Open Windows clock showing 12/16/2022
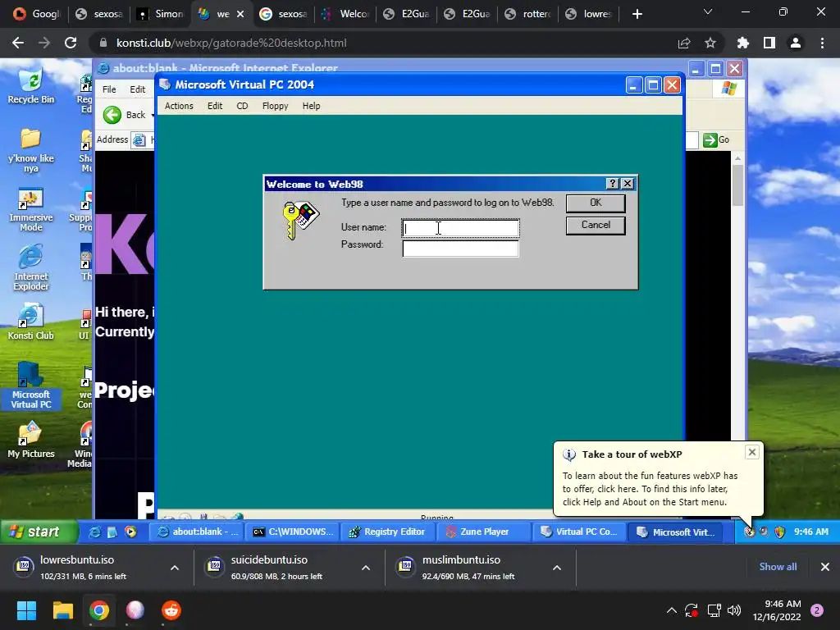This screenshot has width=840, height=630. coord(777,610)
